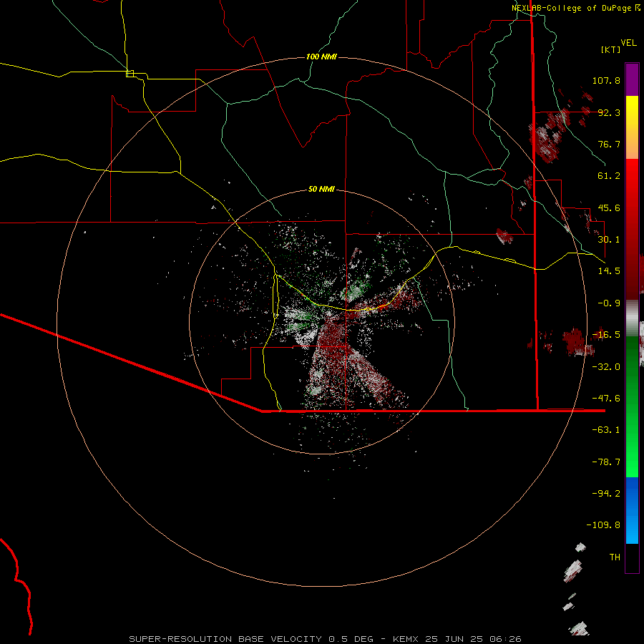The height and width of the screenshot is (644, 644).
Task: Click the 14.5 legend value
Action: click(609, 271)
